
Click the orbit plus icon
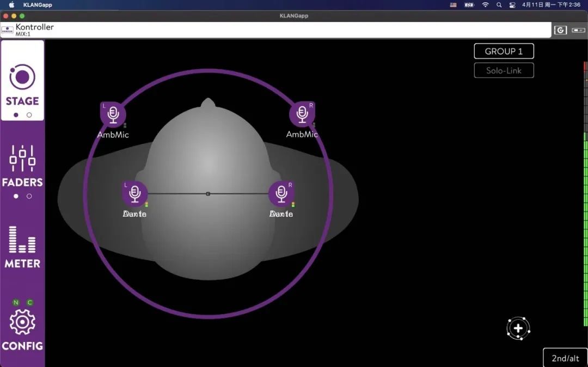pos(518,328)
